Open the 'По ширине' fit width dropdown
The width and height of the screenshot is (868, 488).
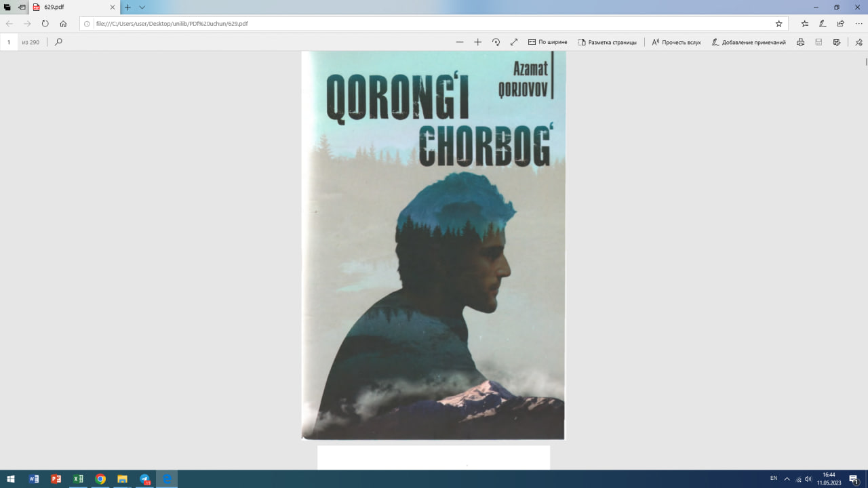pyautogui.click(x=547, y=41)
